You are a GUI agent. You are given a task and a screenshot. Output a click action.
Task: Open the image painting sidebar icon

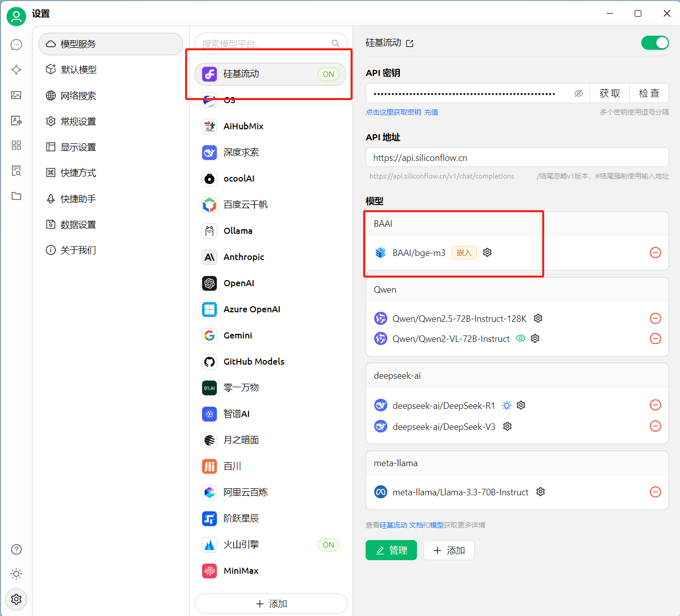coord(16,95)
